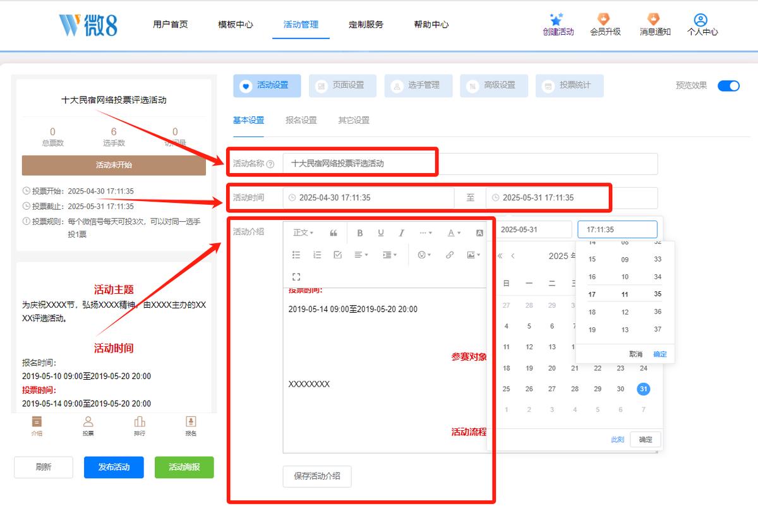Go to previous year in calendar

[500, 256]
